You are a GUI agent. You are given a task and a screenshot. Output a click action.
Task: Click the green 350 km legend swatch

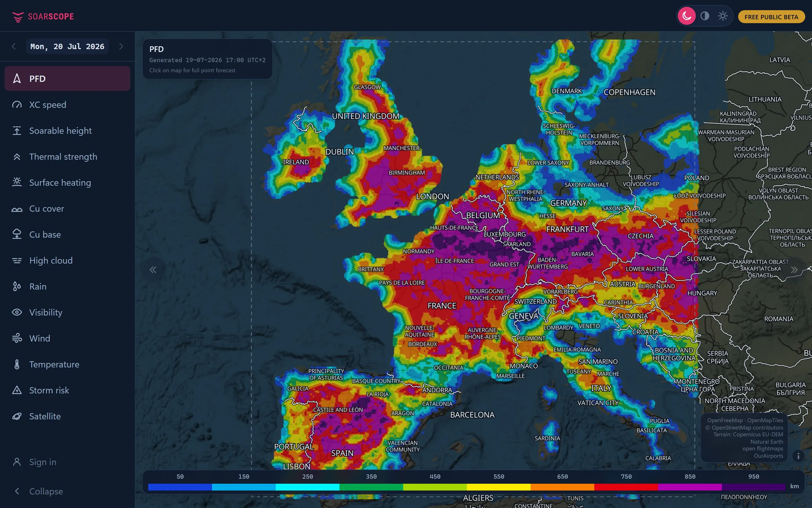click(371, 487)
